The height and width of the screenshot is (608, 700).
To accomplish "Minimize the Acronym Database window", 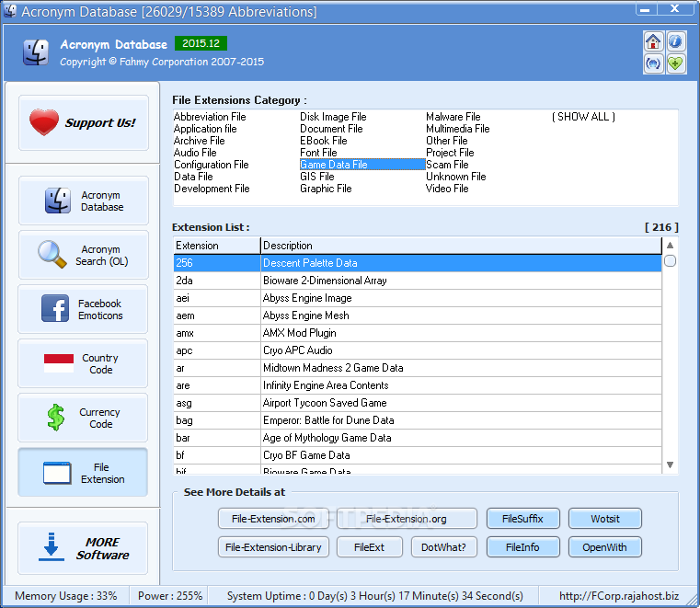I will (x=645, y=9).
